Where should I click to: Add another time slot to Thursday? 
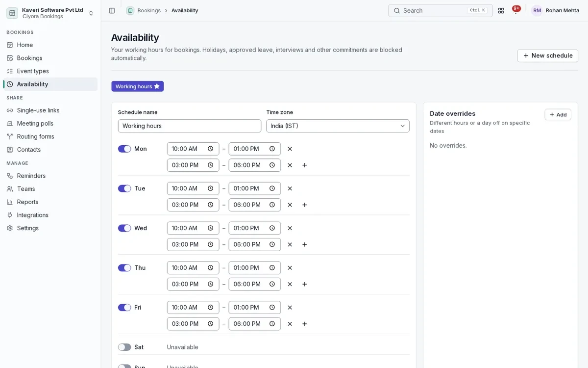304,284
